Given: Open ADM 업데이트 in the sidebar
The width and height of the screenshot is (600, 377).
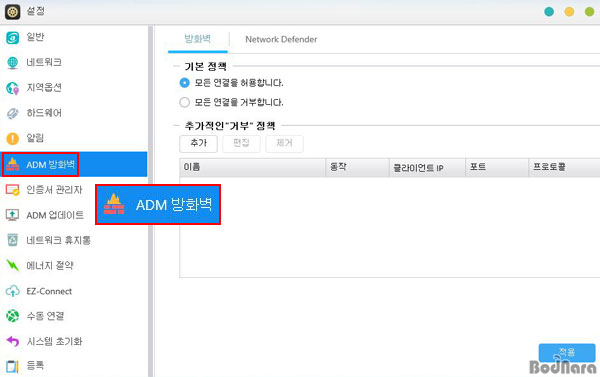Looking at the screenshot, I should pyautogui.click(x=73, y=215).
